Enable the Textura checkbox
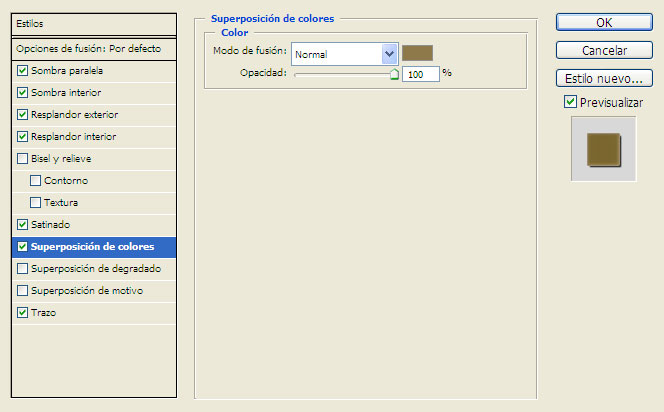Viewport: 664px width, 412px height. tap(36, 203)
